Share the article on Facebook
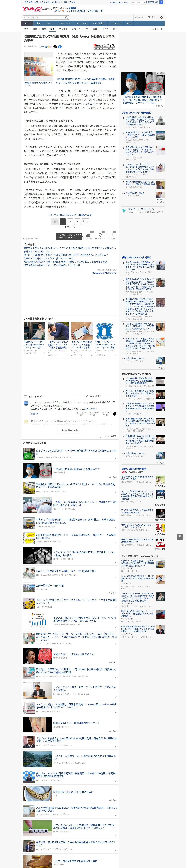 (60, 47)
